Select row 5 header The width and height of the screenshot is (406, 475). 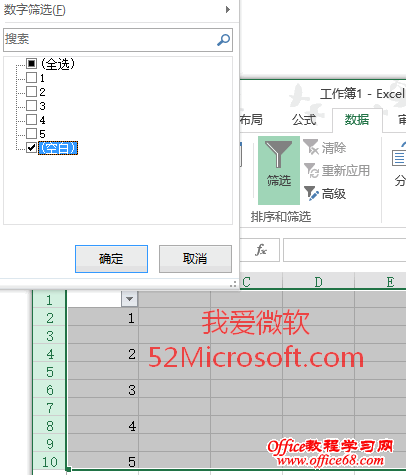[x=49, y=371]
